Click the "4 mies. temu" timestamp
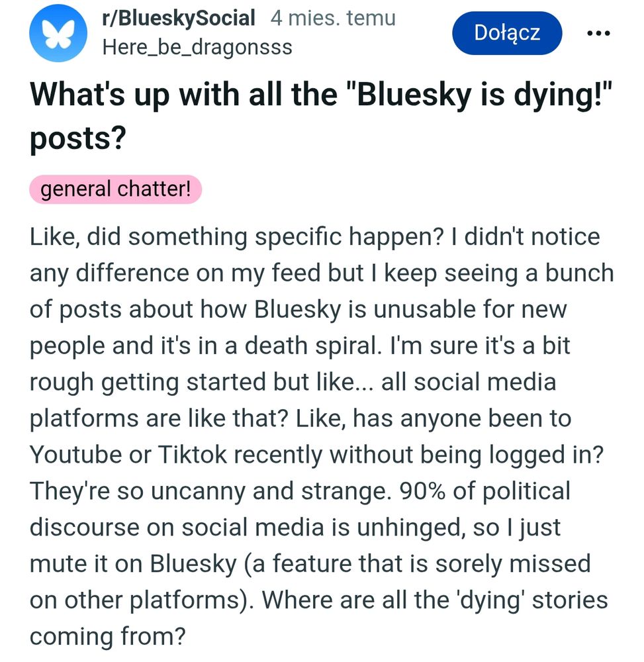 (332, 19)
